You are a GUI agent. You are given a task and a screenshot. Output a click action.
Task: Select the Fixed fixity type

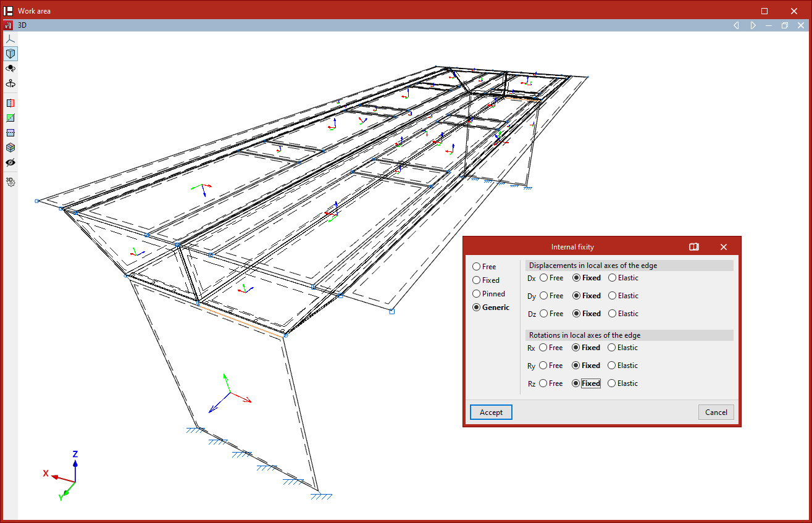coord(486,280)
